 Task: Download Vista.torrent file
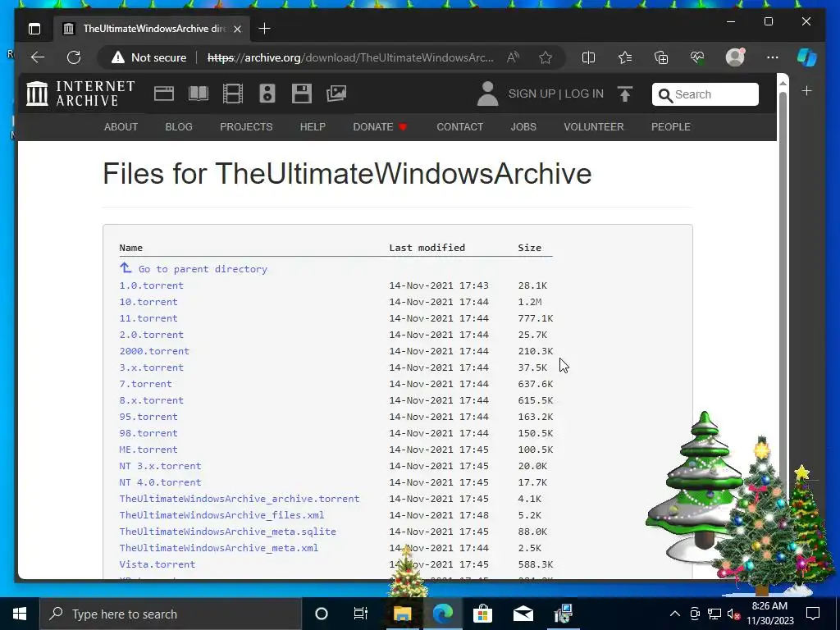click(157, 564)
